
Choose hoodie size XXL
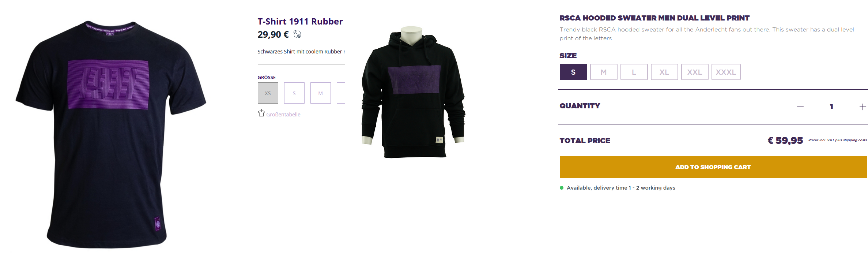pyautogui.click(x=695, y=72)
